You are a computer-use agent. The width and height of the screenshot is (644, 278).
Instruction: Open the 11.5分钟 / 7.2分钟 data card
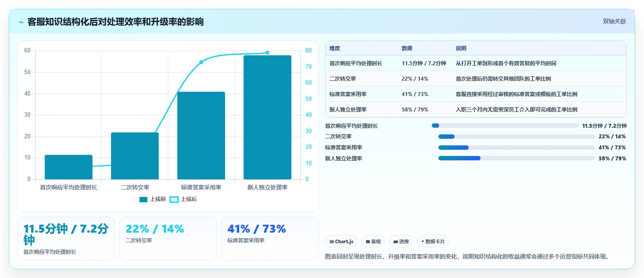pos(66,239)
